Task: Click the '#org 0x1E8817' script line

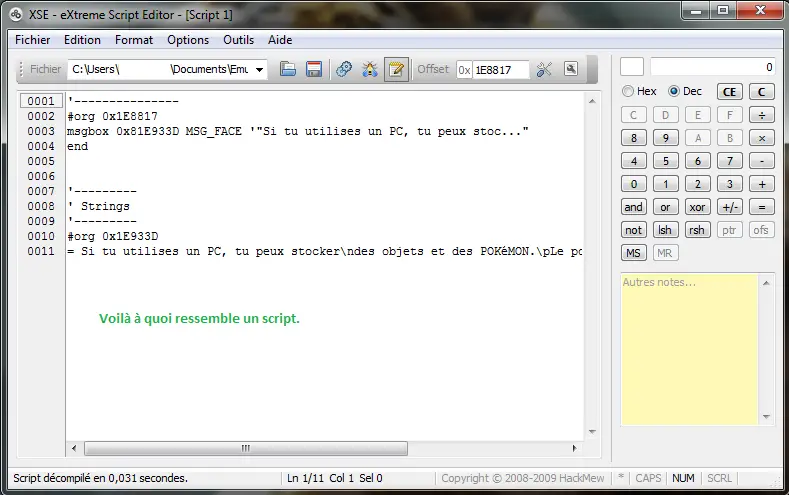Action: pyautogui.click(x=113, y=116)
